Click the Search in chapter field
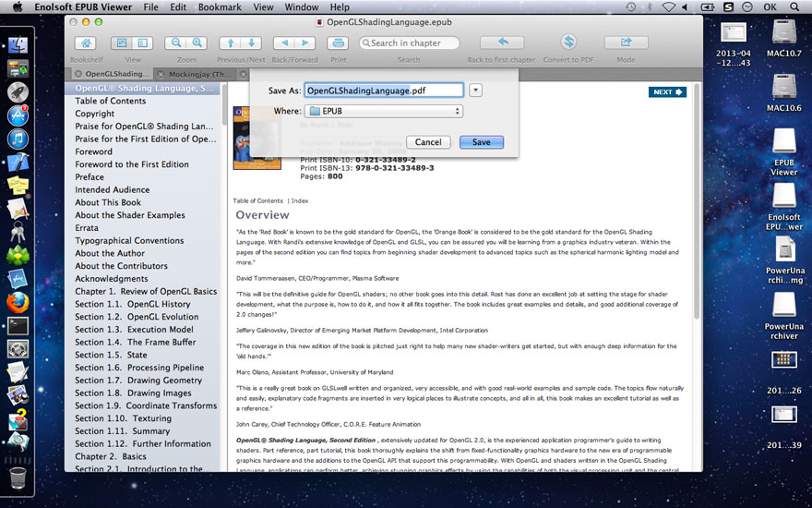 tap(409, 43)
